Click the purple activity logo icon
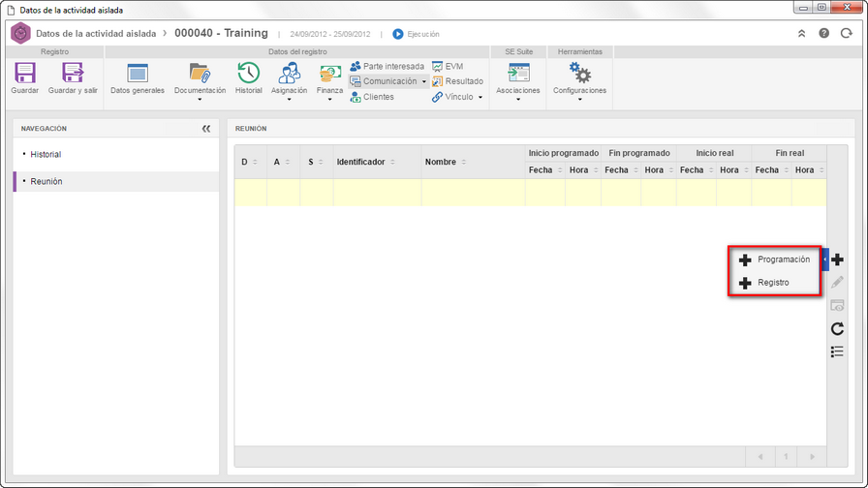This screenshot has width=868, height=488. coord(20,34)
